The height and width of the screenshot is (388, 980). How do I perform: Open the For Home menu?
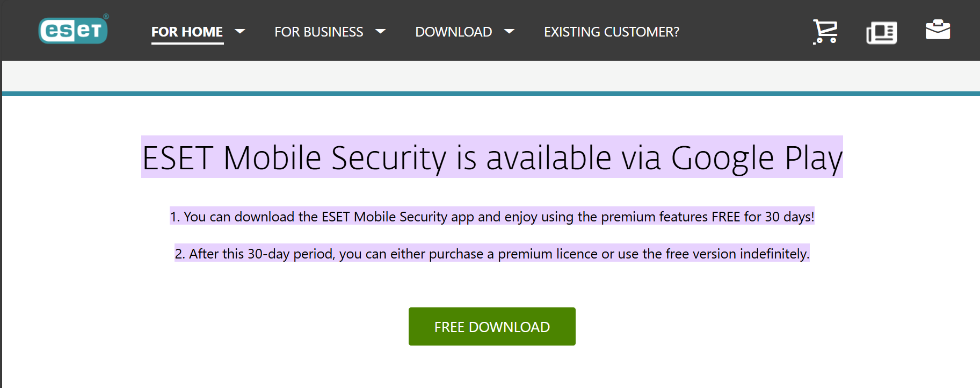click(x=187, y=32)
